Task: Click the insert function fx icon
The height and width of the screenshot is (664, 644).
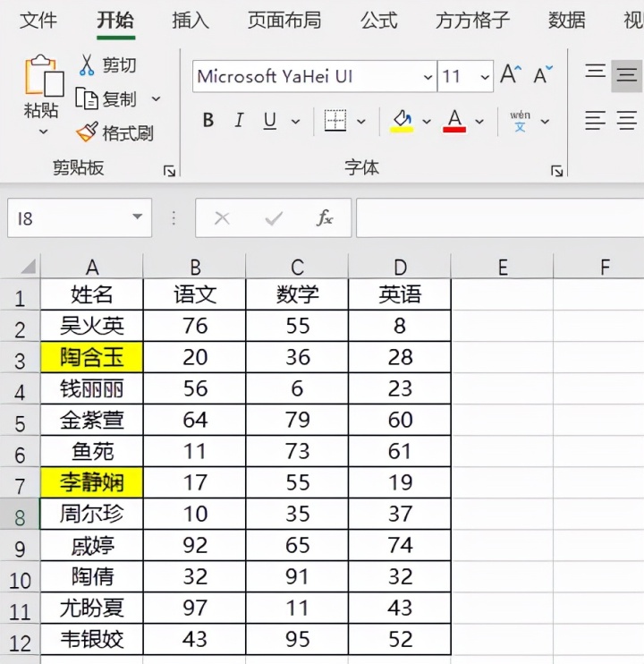Action: tap(325, 218)
